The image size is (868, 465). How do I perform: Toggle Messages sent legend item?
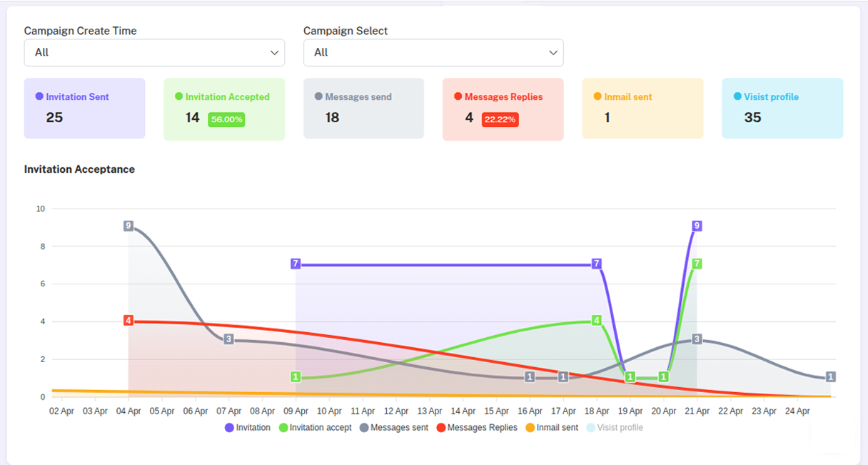coord(393,428)
